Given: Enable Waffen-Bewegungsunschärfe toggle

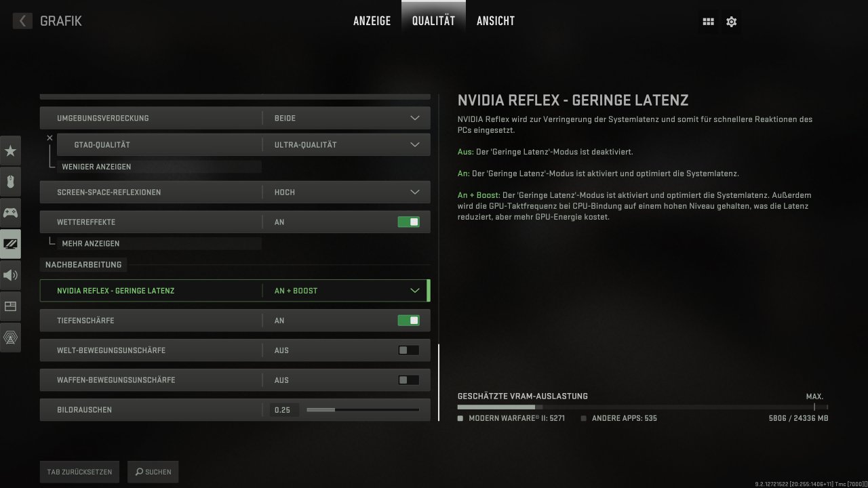Looking at the screenshot, I should click(408, 380).
